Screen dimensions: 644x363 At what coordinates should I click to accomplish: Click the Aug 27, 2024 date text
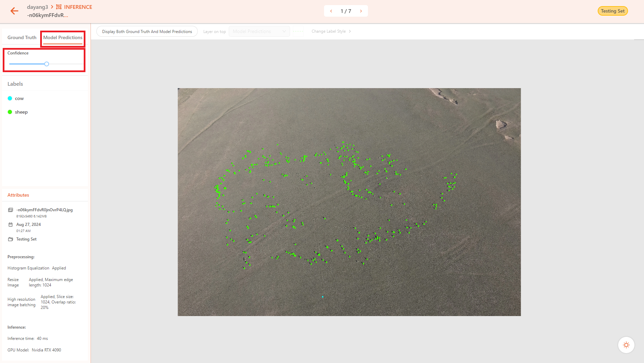tap(29, 225)
